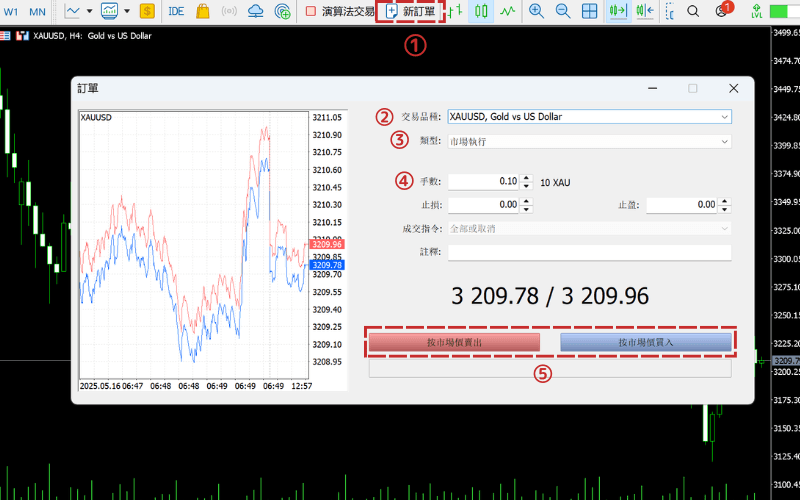Click the blue 3209.78 bid price label

pos(327,265)
